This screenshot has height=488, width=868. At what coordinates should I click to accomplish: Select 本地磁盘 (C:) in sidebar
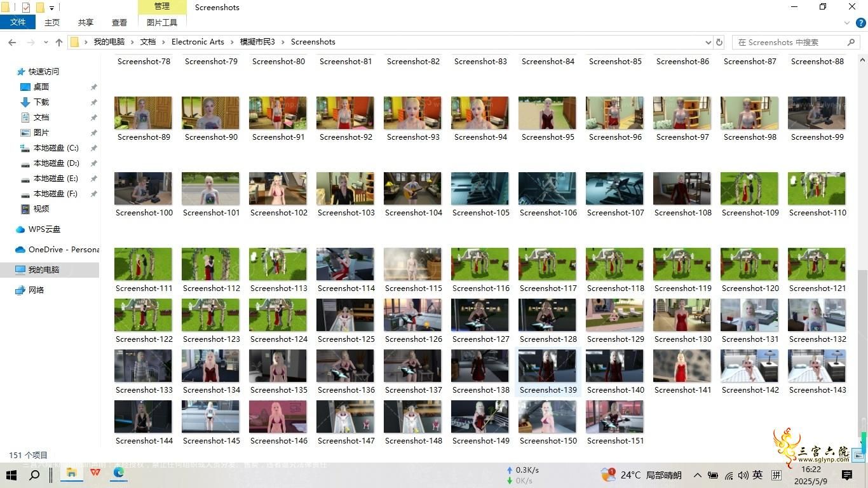tap(56, 148)
